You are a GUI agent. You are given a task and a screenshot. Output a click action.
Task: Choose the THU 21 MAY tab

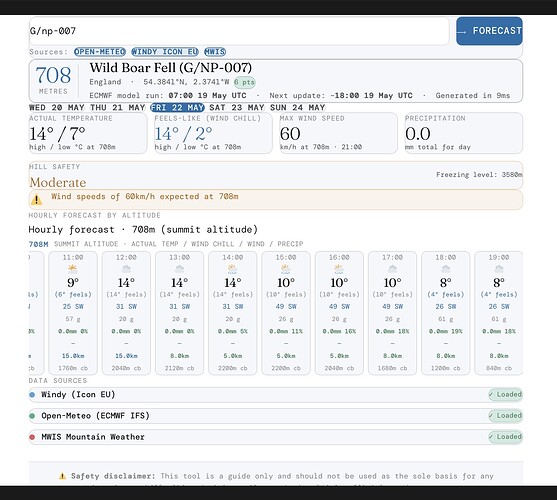click(x=118, y=107)
